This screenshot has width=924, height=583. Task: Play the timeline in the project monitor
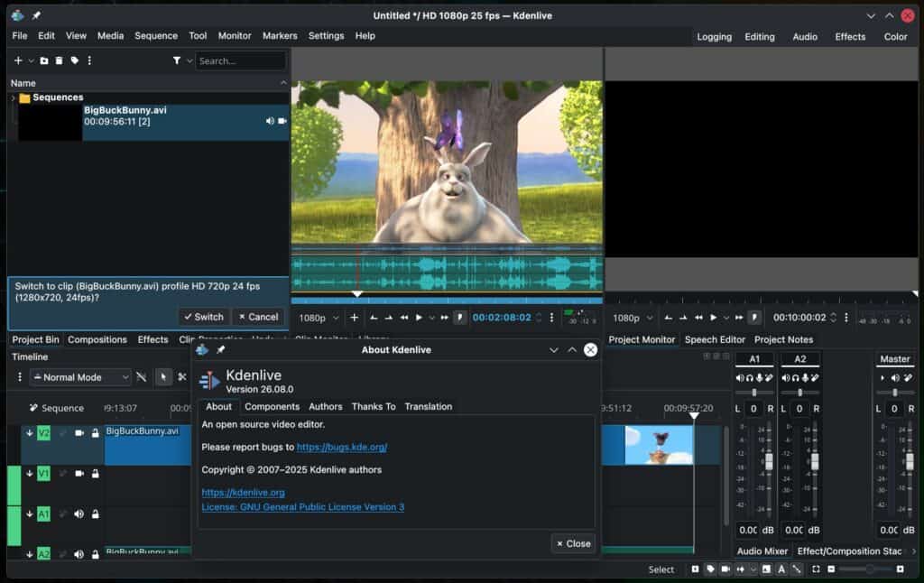click(x=714, y=318)
